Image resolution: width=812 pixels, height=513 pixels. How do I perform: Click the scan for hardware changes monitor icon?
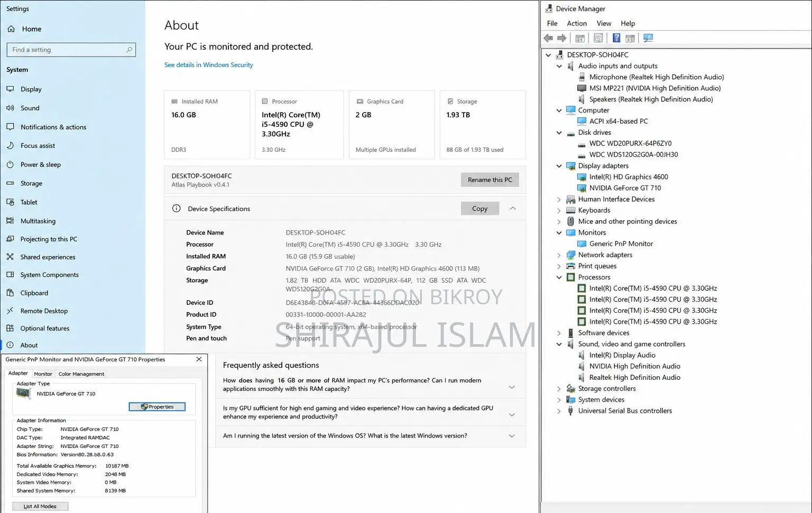pyautogui.click(x=648, y=38)
